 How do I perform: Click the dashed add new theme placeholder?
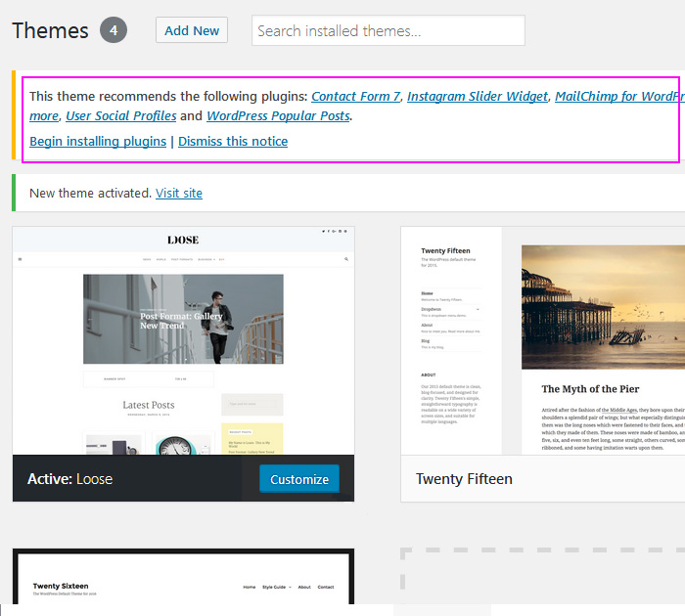point(542,576)
